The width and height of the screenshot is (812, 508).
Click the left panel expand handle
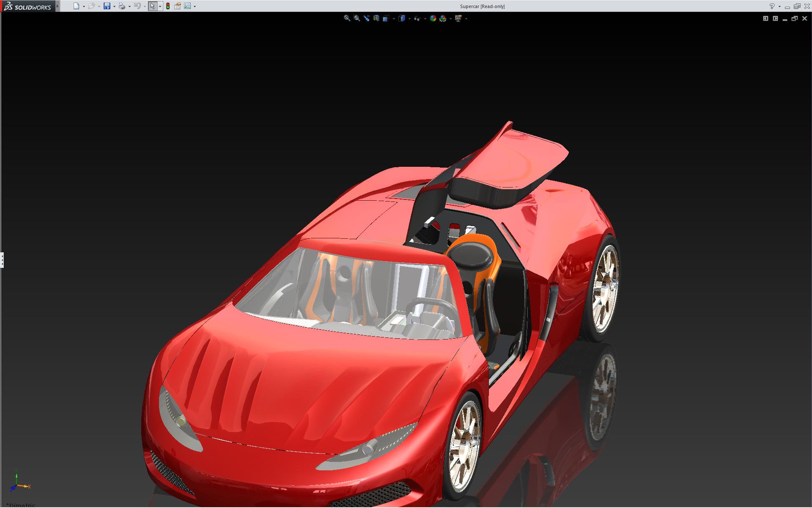tap(2, 260)
